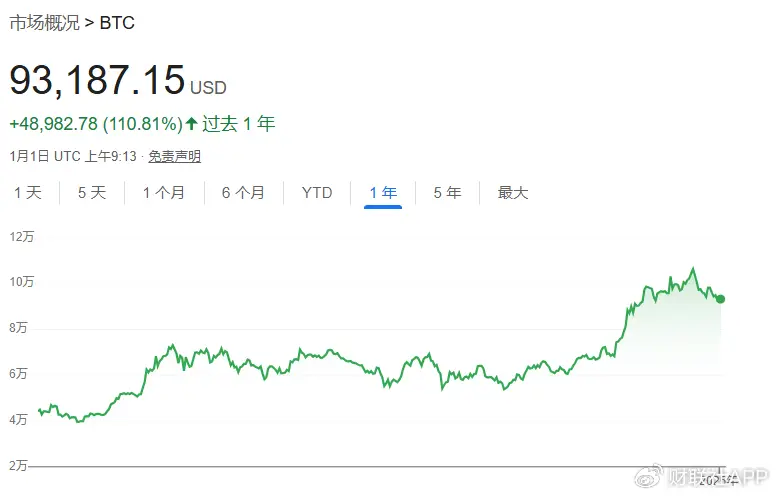776x496 pixels.
Task: Switch chart to the 5 年 range
Action: 447,193
